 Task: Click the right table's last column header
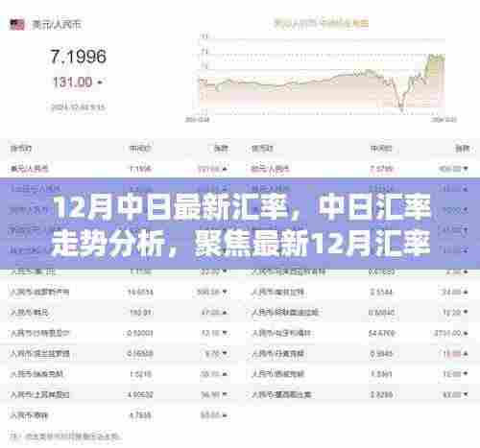(463, 149)
